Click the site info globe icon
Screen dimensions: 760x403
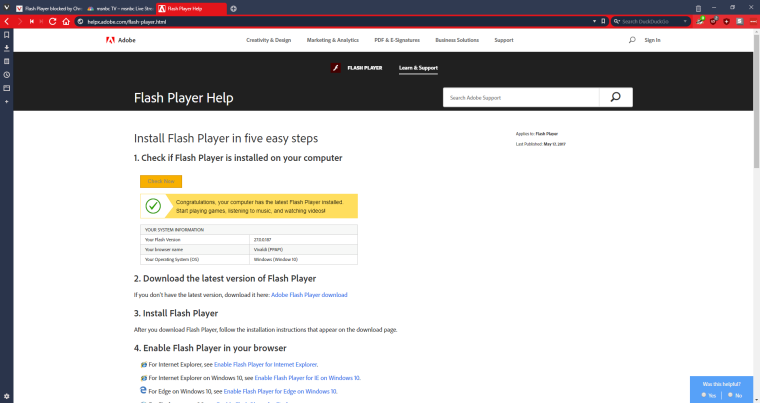(x=80, y=21)
